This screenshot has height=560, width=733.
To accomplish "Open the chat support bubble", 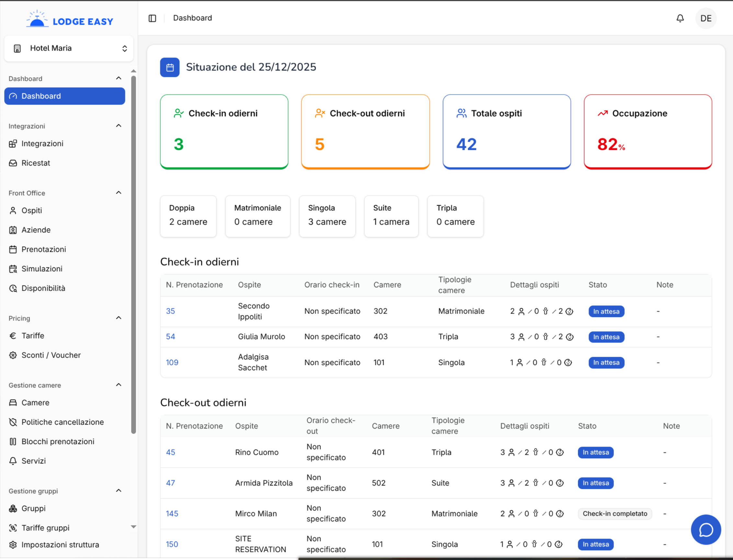I will tap(706, 530).
